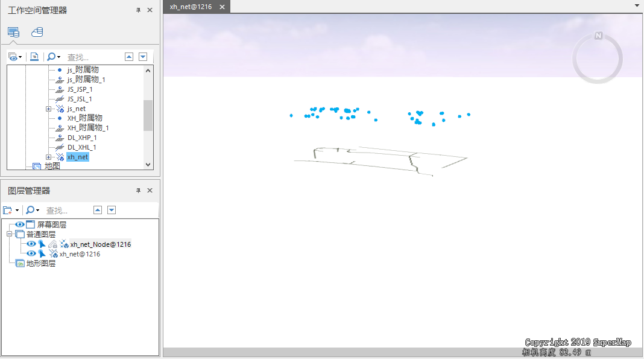Click the compass ring navigation control
Image resolution: width=644 pixels, height=359 pixels.
point(598,59)
